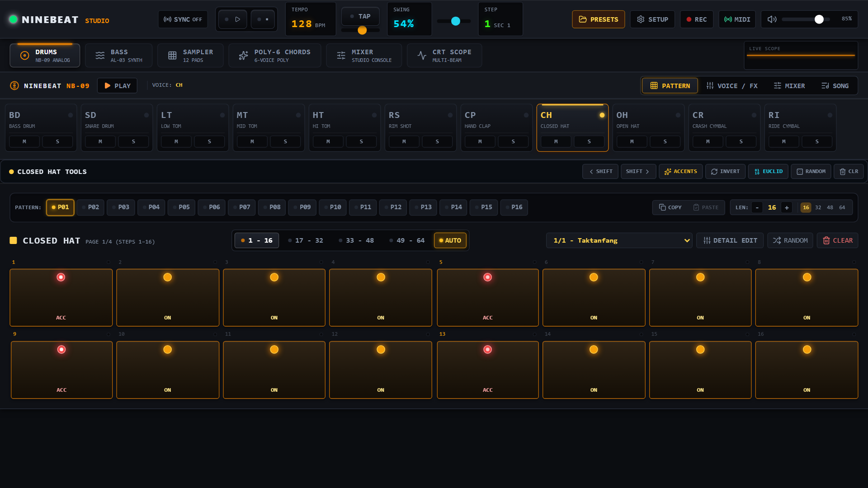Screen dimensions: 868x488
Task: Randomize steps with the shuffle Random button
Action: click(790, 241)
